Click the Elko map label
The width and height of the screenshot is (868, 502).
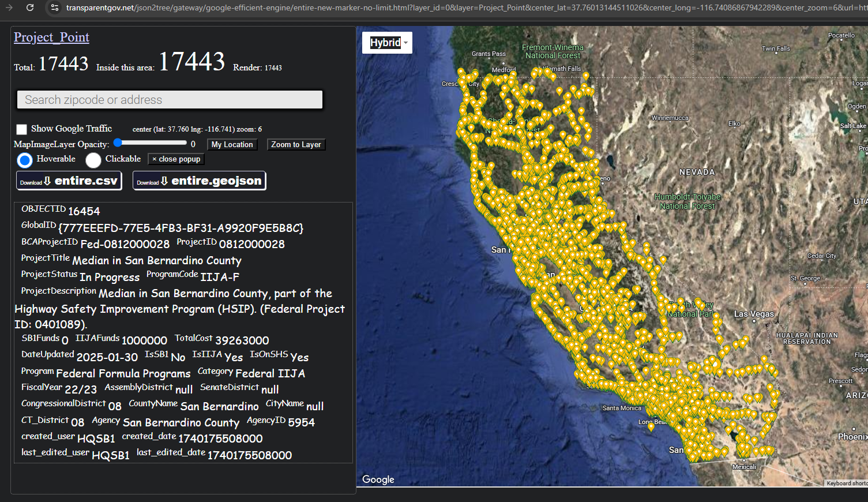[x=734, y=123]
